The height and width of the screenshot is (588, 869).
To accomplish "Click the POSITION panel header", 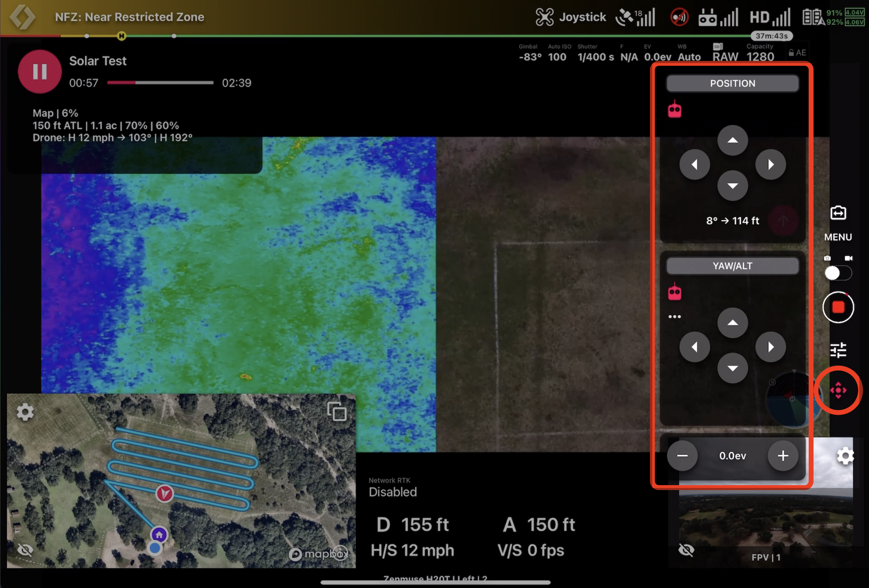I will click(x=732, y=83).
